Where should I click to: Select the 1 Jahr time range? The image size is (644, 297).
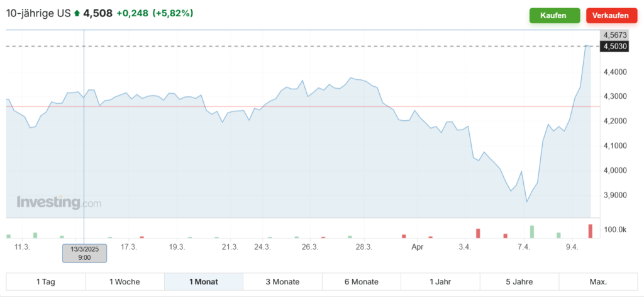pos(440,282)
